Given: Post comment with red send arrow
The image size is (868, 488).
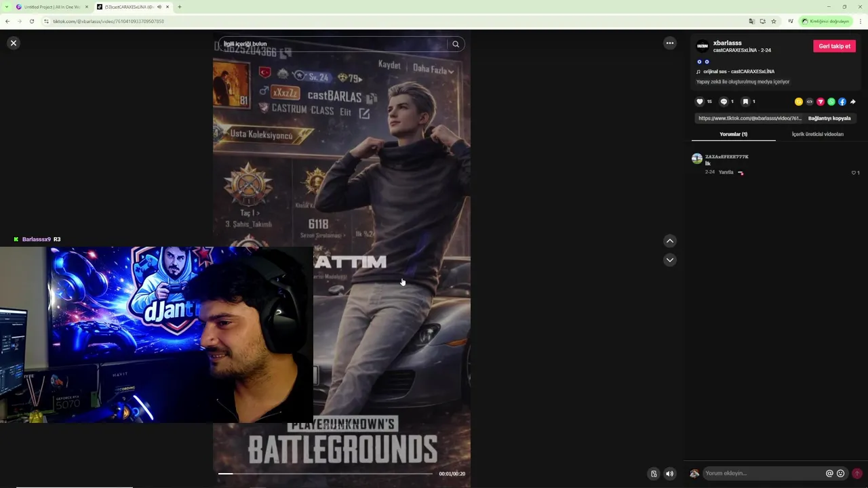Looking at the screenshot, I should [x=857, y=474].
